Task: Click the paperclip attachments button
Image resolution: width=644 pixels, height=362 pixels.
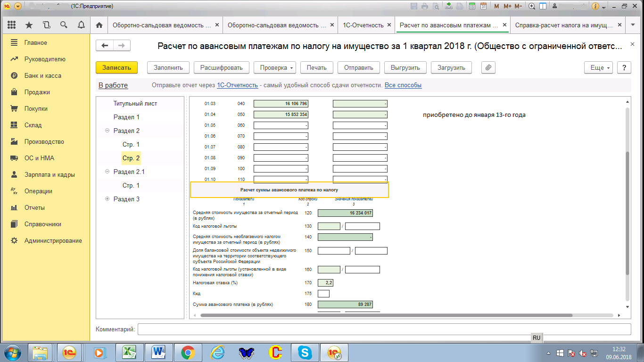Action: coord(488,67)
